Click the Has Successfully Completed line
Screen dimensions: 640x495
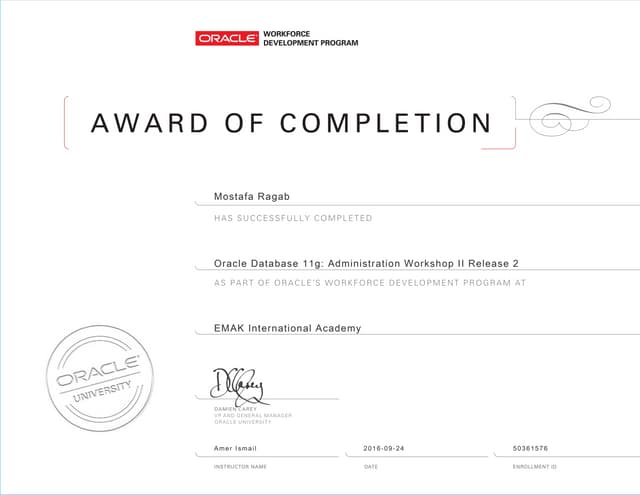(x=293, y=218)
